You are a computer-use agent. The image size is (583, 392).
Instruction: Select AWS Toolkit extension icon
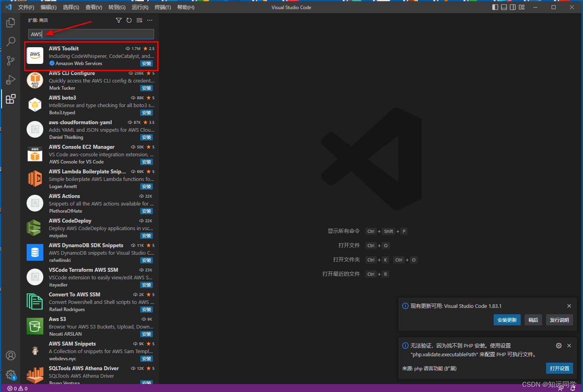35,56
